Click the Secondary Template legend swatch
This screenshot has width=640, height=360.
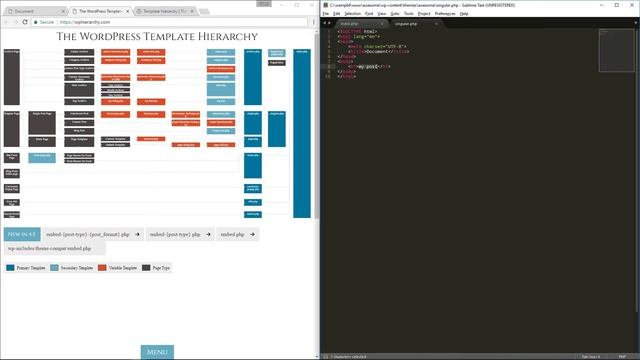tap(54, 268)
